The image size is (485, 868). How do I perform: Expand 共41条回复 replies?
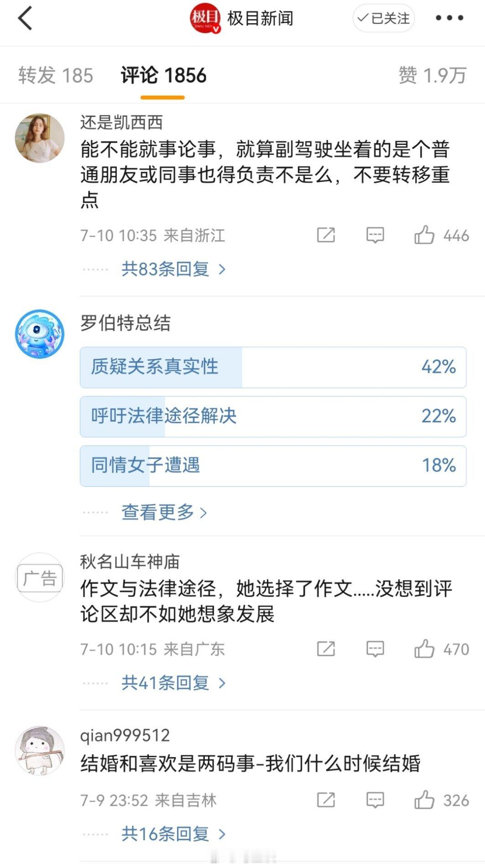pyautogui.click(x=173, y=682)
